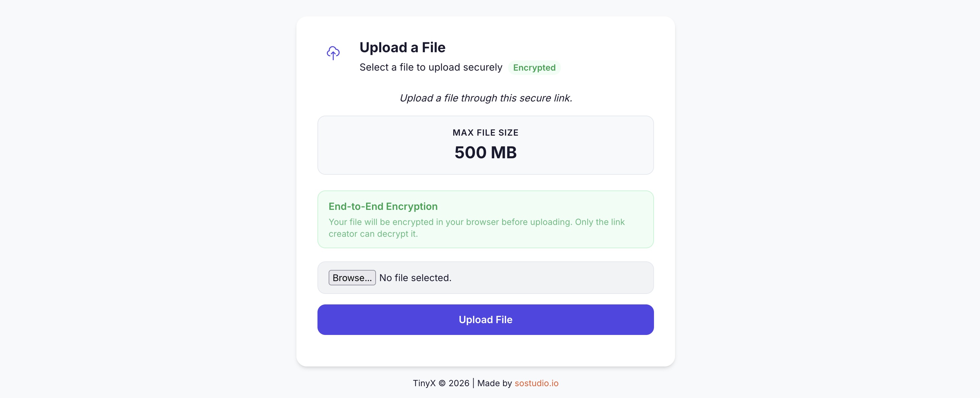The image size is (980, 398).
Task: Click the 'Select a file to upload securely' subtitle
Action: (430, 67)
